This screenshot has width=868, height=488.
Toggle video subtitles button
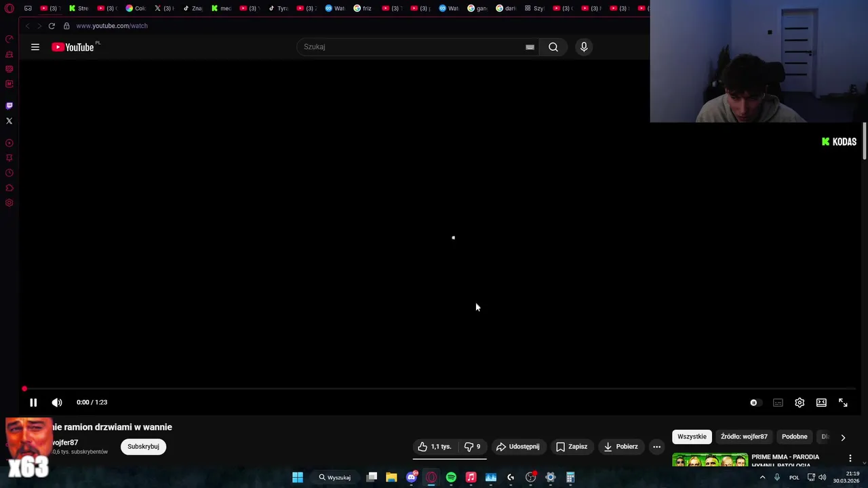pyautogui.click(x=778, y=403)
